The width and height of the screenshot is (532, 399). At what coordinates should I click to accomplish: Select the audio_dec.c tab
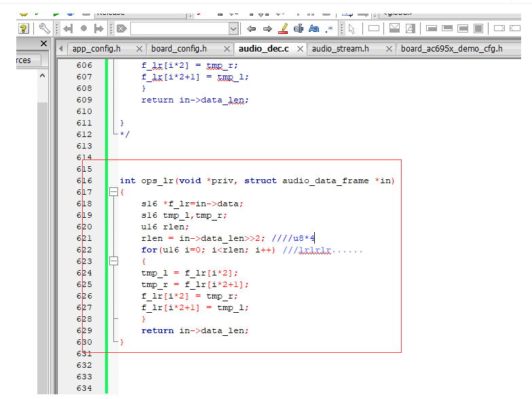point(263,49)
